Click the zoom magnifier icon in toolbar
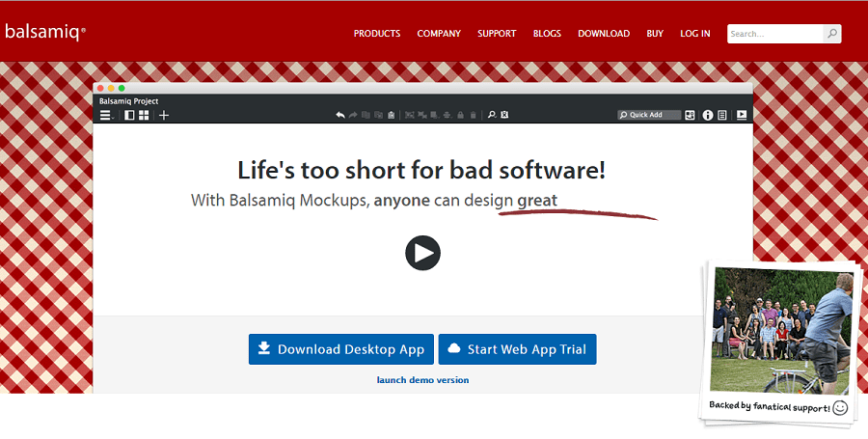 492,115
